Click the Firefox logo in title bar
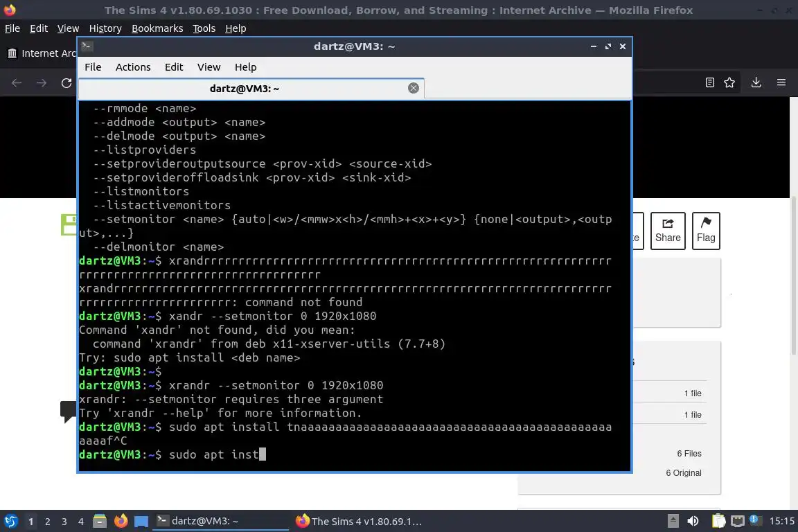This screenshot has width=798, height=532. [x=10, y=10]
